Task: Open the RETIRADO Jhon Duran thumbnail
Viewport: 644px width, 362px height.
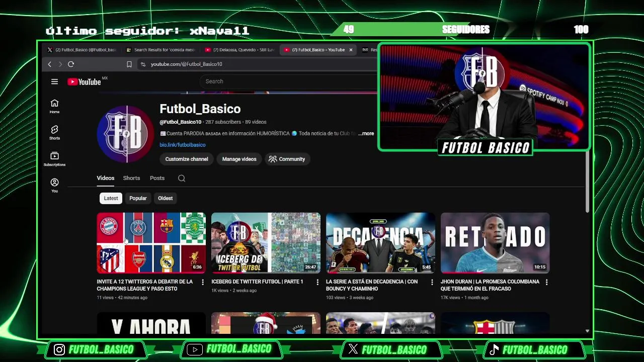Action: coord(495,243)
